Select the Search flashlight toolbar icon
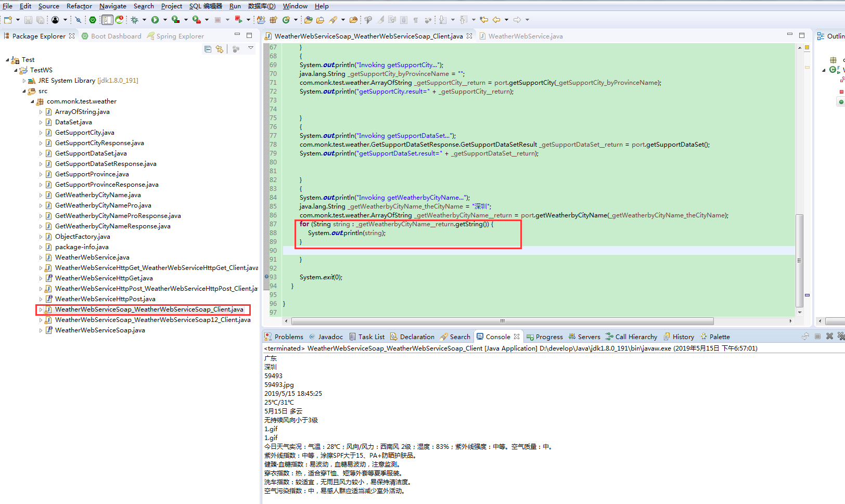845x504 pixels. coord(334,20)
